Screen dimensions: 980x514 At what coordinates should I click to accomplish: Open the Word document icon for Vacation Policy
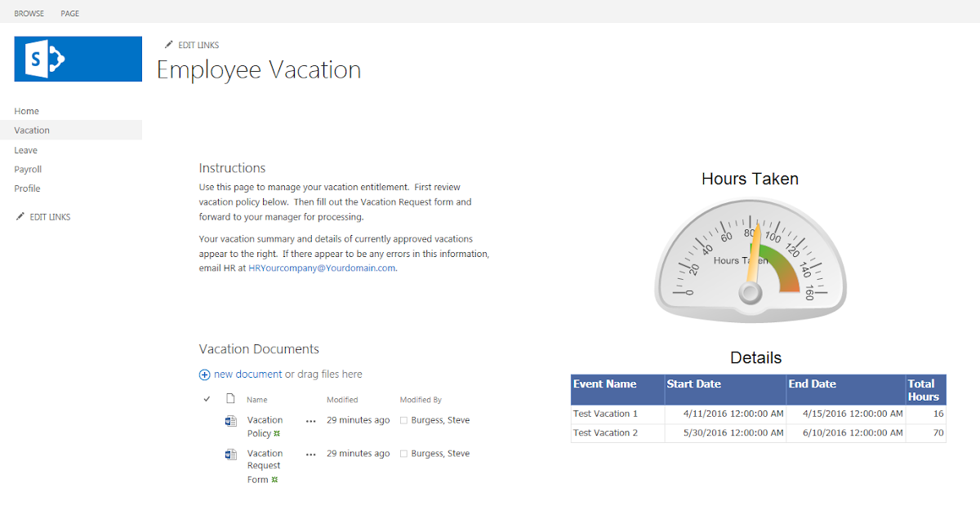click(231, 420)
